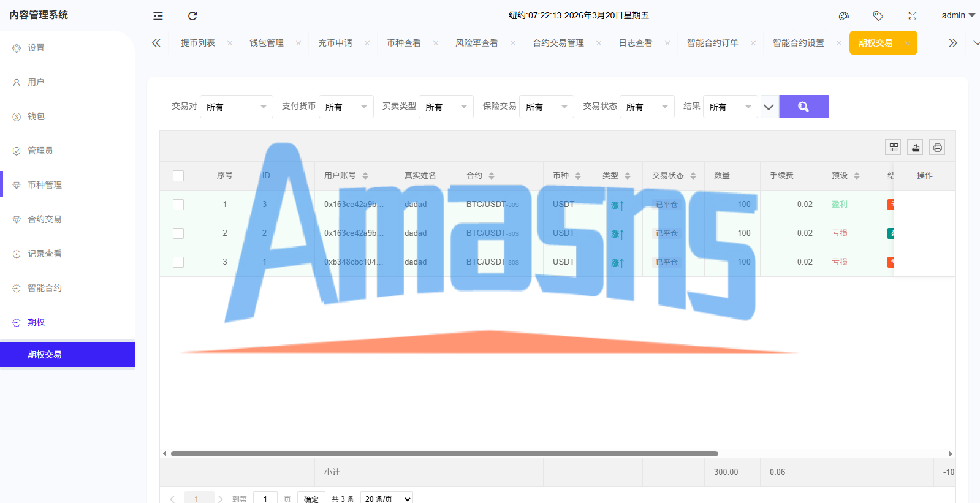
Task: Close the 日志查看 tab
Action: (x=667, y=43)
